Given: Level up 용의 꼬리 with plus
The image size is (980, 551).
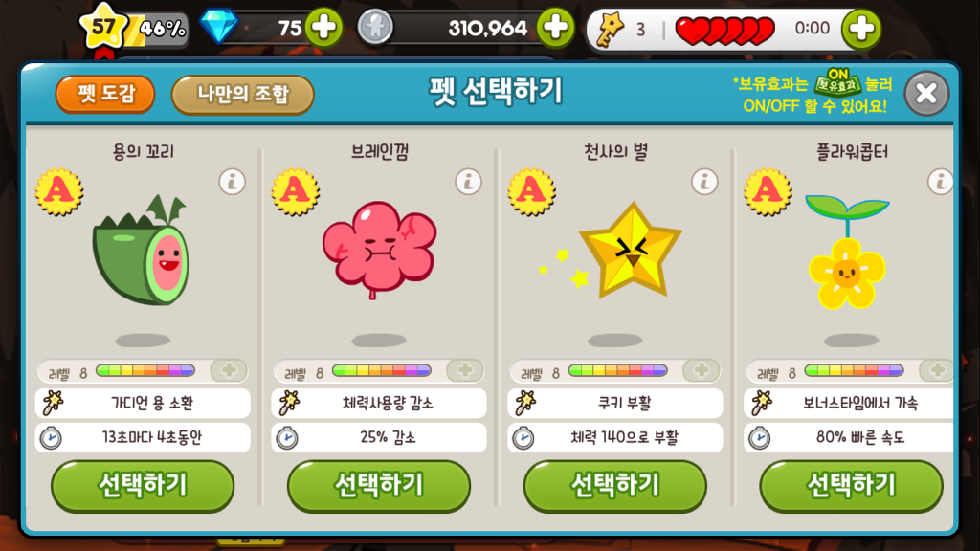Looking at the screenshot, I should (x=229, y=370).
